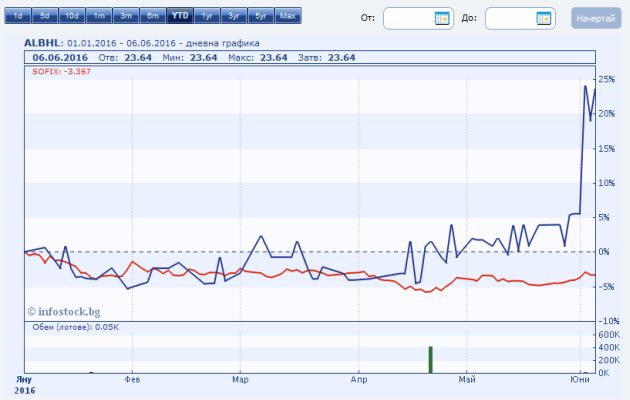Click the ALBHL ticker title
Viewport: 630px width, 400px height.
(43, 44)
